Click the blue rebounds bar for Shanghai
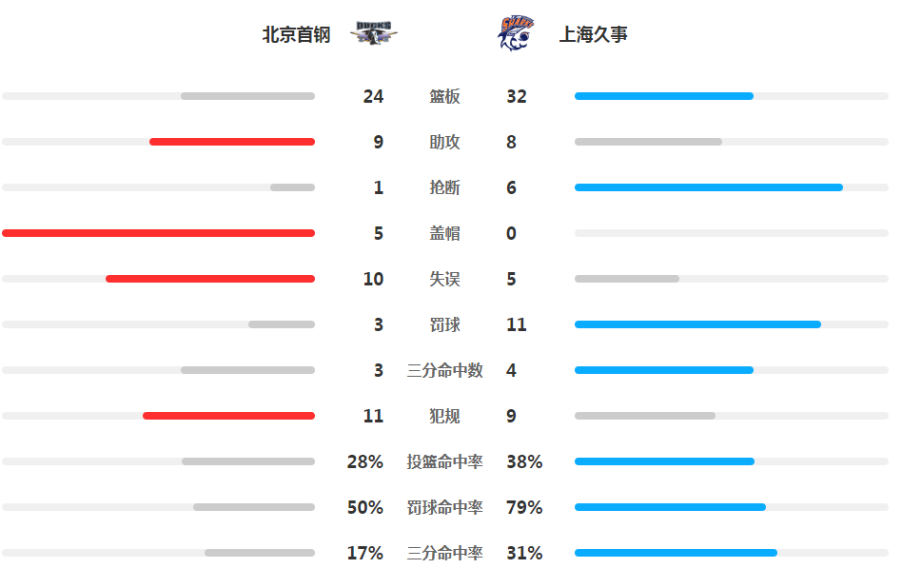Image resolution: width=922 pixels, height=588 pixels. tap(664, 96)
